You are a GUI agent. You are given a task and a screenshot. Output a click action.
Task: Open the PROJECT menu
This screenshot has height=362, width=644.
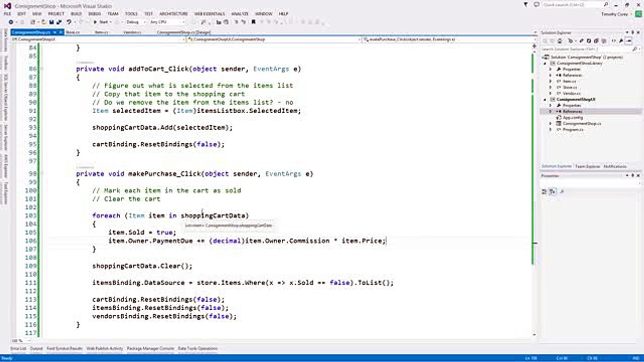(56, 14)
